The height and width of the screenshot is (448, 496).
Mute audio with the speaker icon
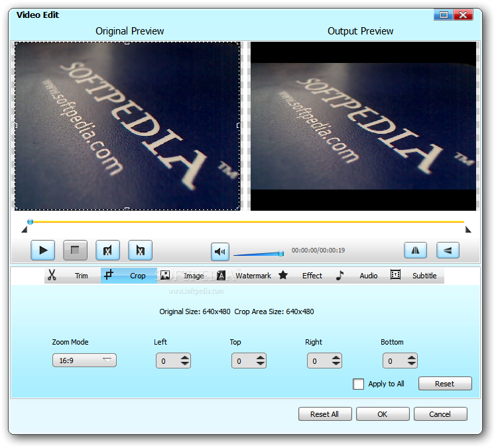pos(220,252)
